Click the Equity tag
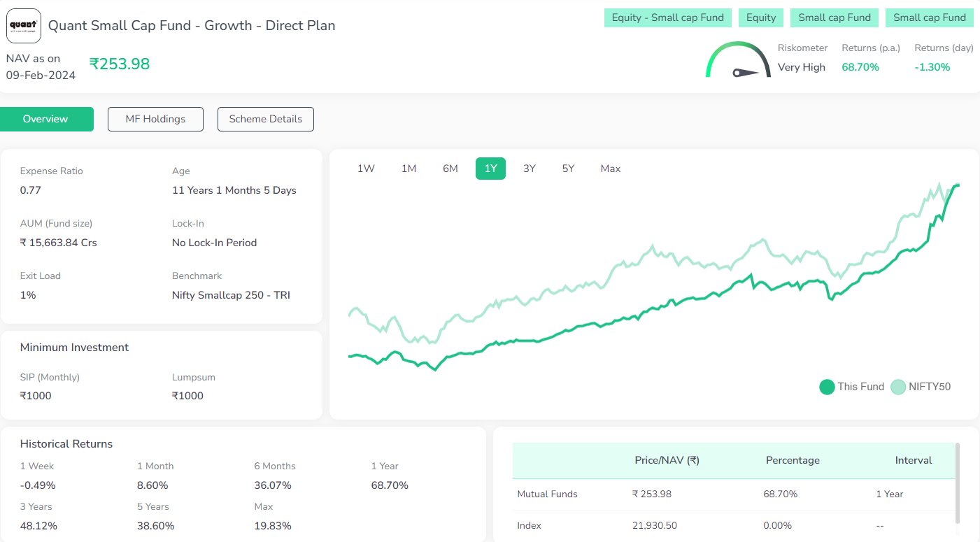 761,18
